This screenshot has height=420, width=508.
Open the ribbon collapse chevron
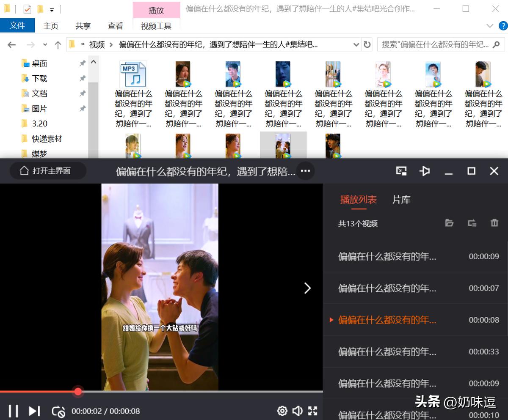489,25
